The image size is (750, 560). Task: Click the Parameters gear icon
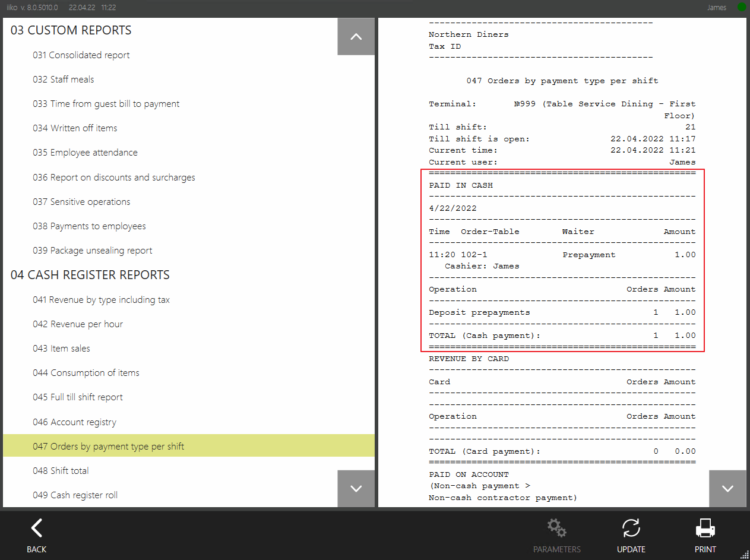click(556, 528)
